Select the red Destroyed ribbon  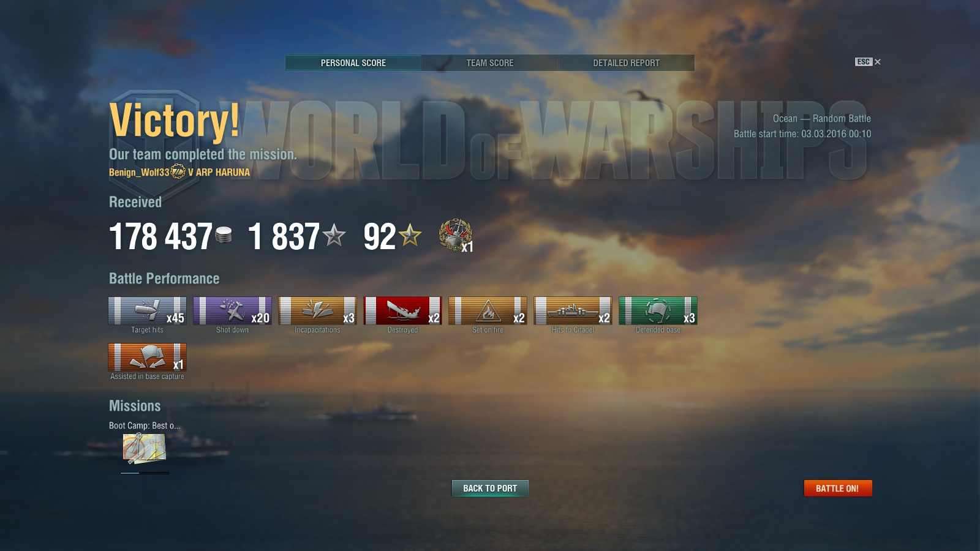402,311
